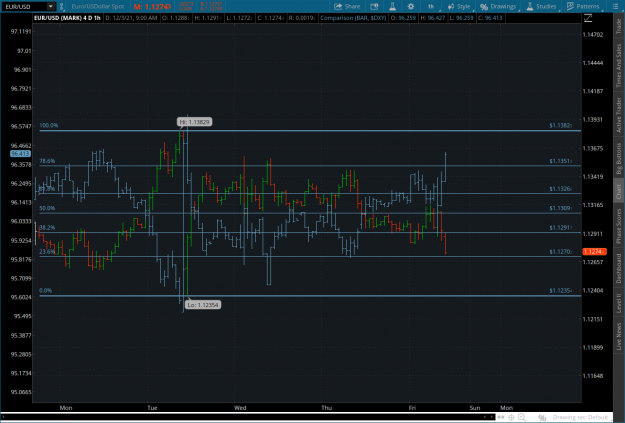The image size is (625, 423).
Task: Select the 50.0% Fibonacci level label
Action: pyautogui.click(x=47, y=208)
